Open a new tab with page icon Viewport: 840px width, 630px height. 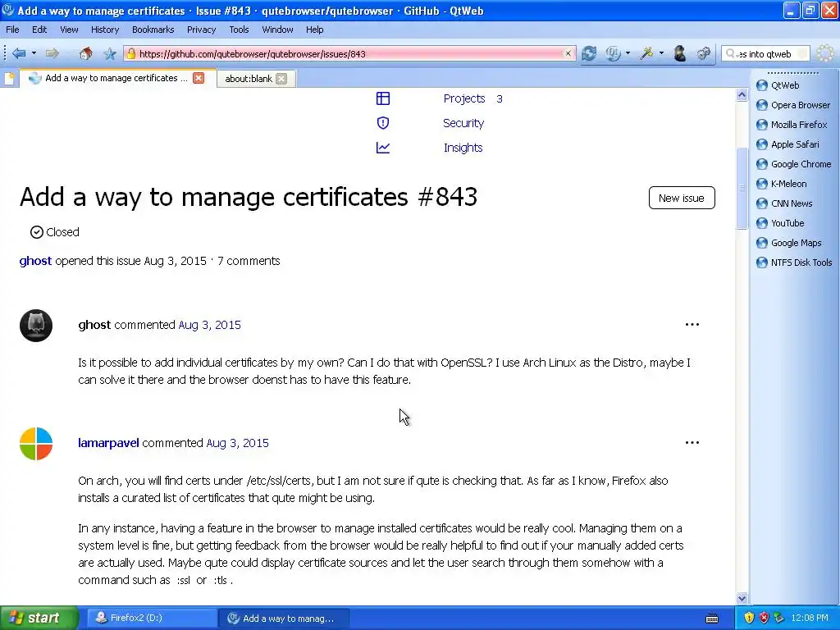tap(9, 79)
